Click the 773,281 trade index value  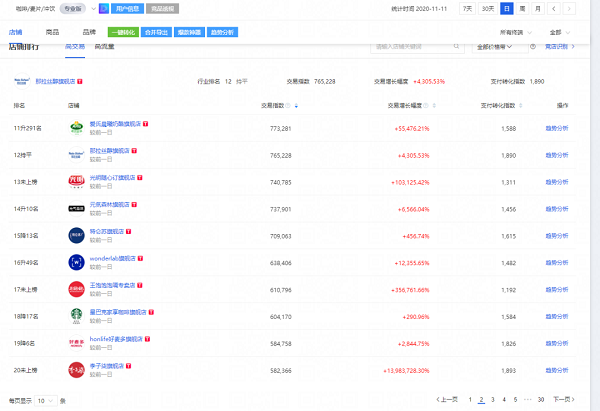pos(280,129)
